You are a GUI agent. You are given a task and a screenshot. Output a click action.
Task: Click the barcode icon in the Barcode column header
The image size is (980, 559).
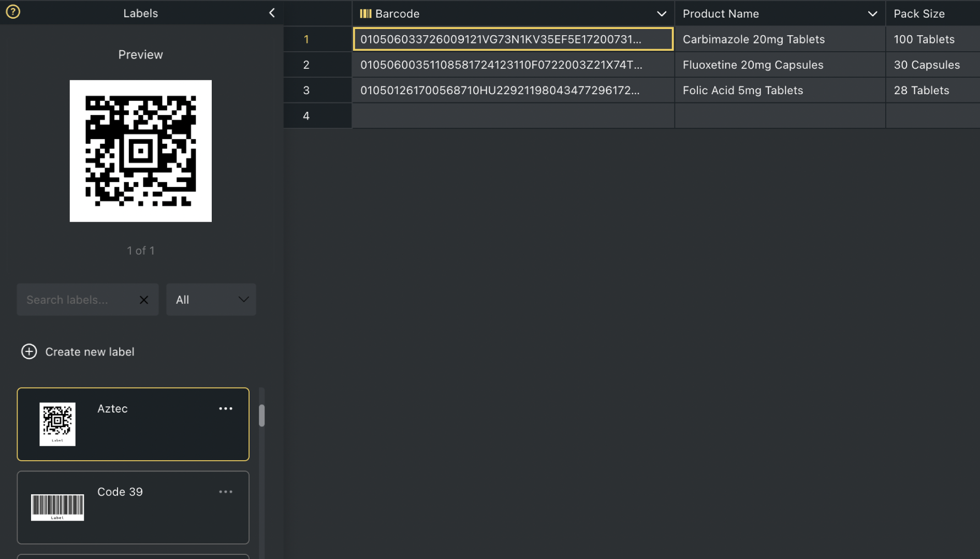(365, 13)
